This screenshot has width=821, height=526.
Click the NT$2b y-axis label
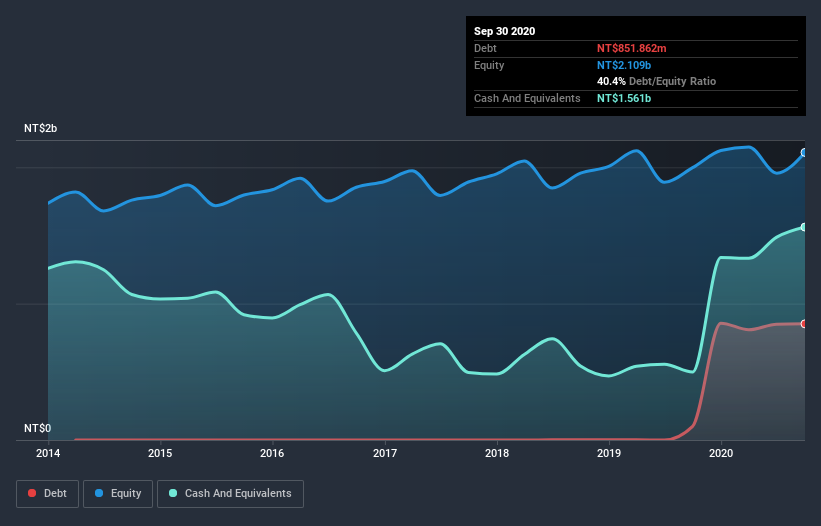pos(40,128)
